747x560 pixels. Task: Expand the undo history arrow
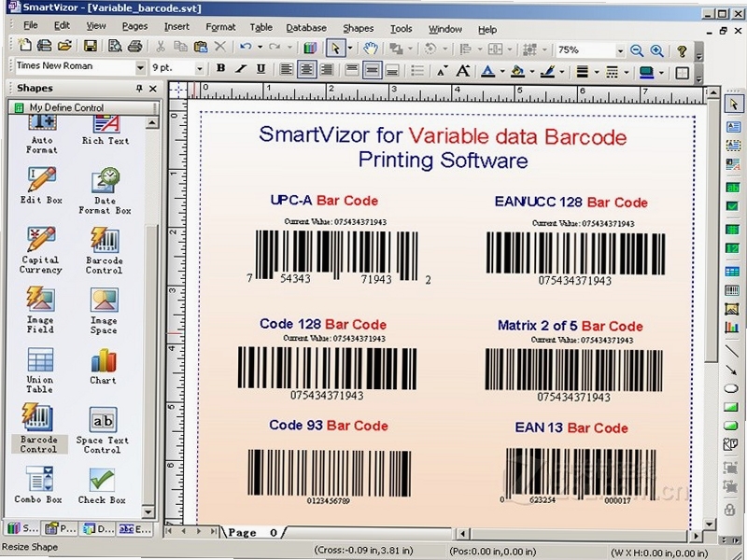pos(260,47)
